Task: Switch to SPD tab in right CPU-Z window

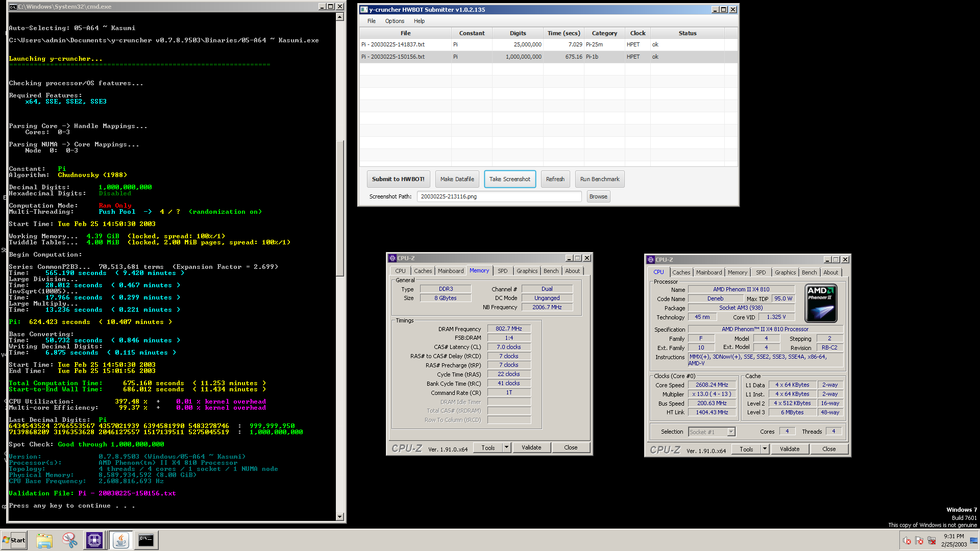Action: coord(761,272)
